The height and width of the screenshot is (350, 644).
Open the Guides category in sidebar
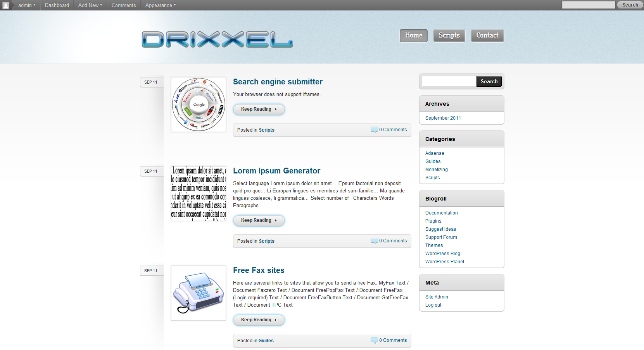coord(433,161)
